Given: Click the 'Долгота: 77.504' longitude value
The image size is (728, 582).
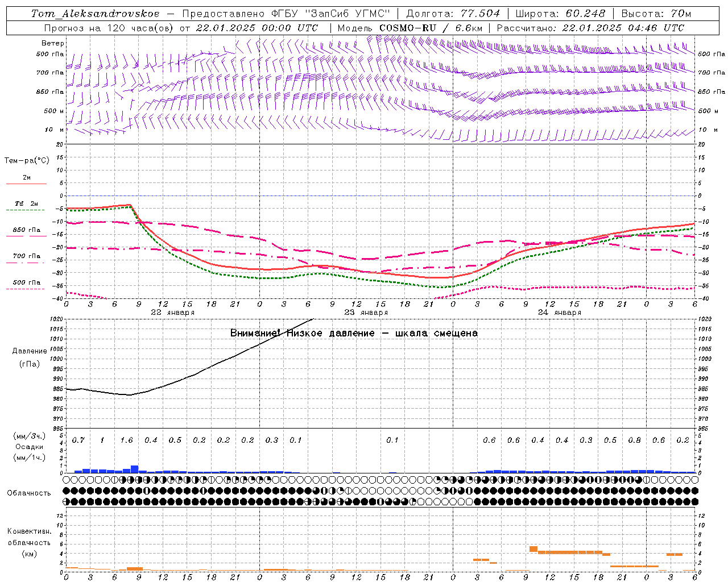Looking at the screenshot, I should (x=453, y=14).
